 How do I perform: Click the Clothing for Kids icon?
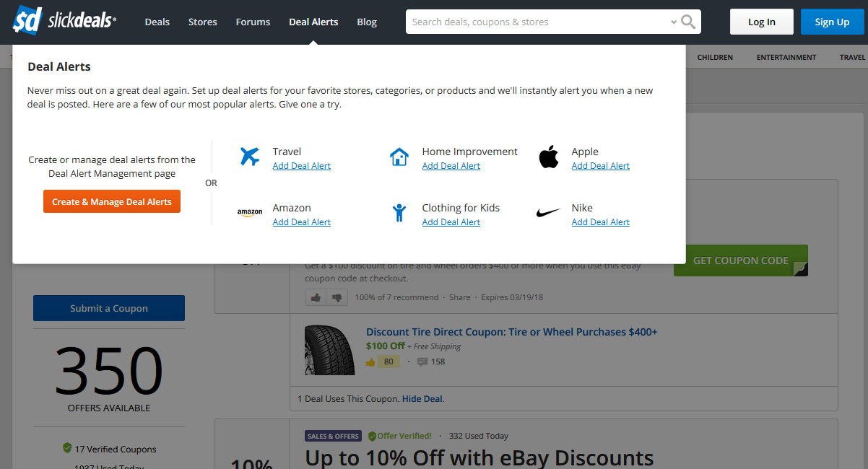[399, 213]
